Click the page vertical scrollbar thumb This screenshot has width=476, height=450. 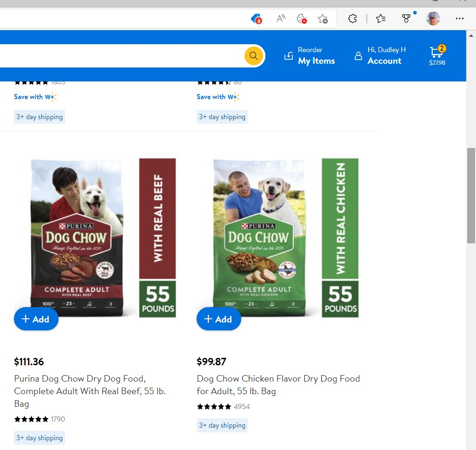pyautogui.click(x=471, y=195)
